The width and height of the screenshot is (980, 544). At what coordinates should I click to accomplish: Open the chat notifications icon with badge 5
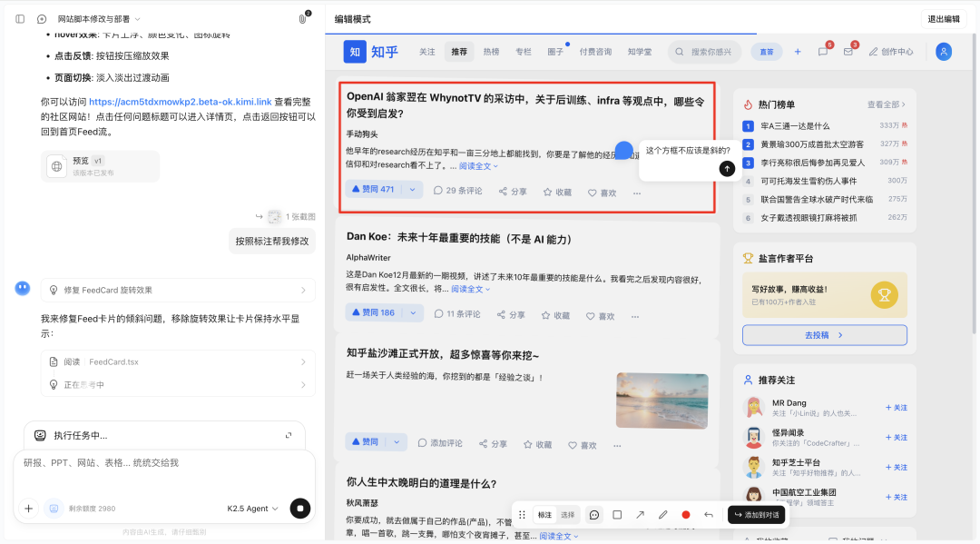(823, 52)
